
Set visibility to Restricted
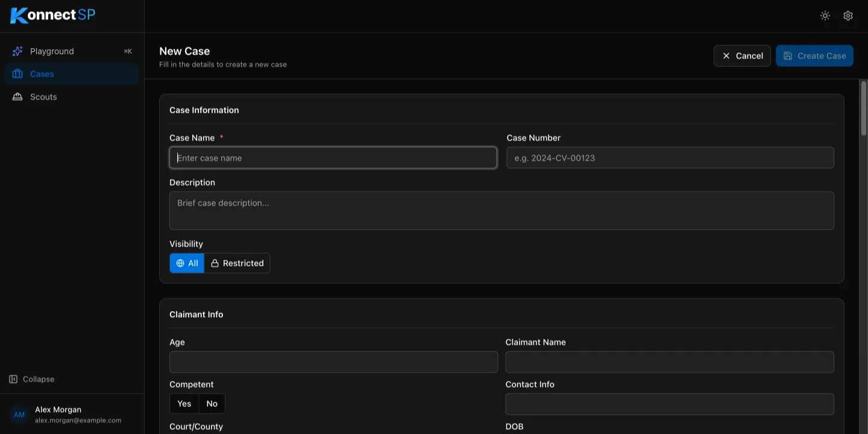click(237, 263)
